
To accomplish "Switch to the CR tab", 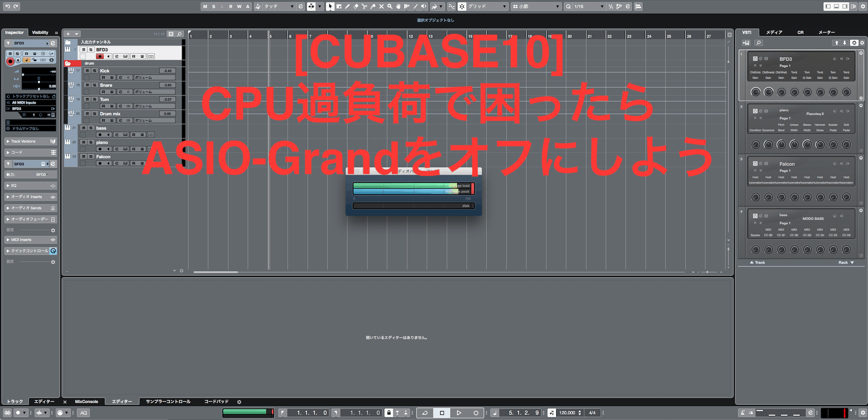I will click(800, 33).
